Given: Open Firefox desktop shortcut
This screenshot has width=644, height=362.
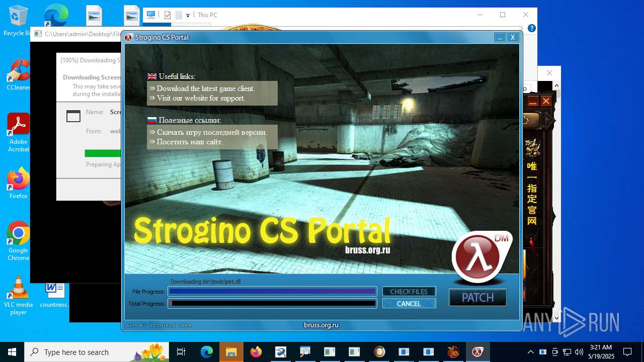Looking at the screenshot, I should point(19,183).
